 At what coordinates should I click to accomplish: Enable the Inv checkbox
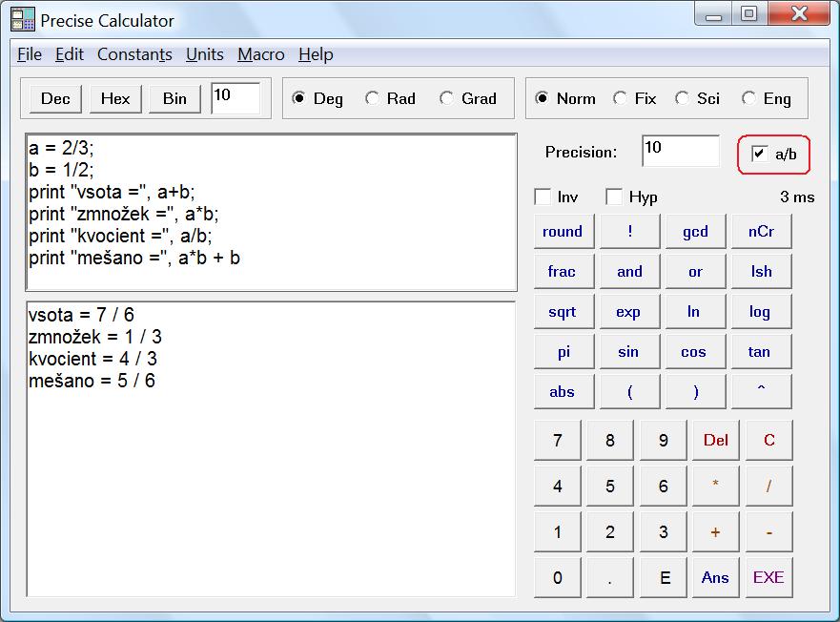543,197
